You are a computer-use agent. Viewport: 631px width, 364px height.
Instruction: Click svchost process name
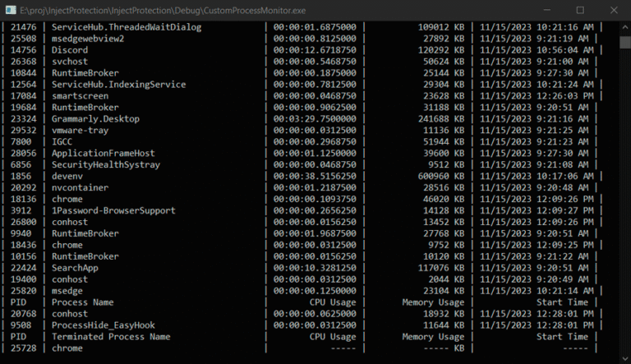click(x=70, y=62)
